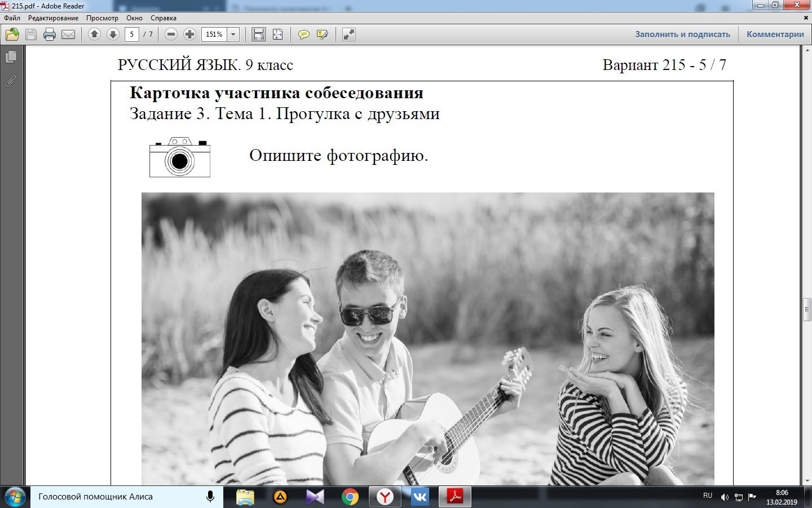812x508 pixels.
Task: Add a sticky note comment
Action: [303, 34]
